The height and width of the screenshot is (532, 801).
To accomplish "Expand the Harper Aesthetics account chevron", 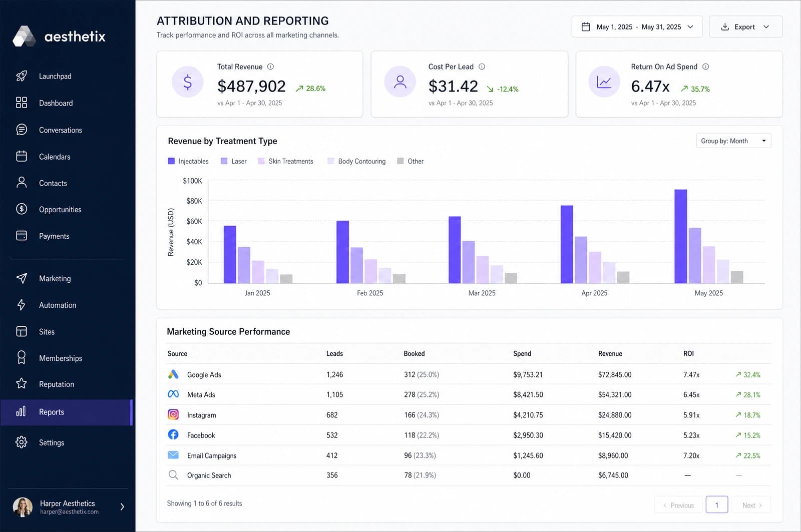I will [122, 507].
